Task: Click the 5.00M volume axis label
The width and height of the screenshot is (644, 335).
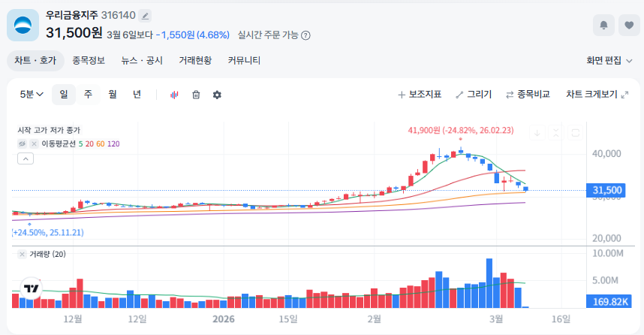Action: click(605, 280)
